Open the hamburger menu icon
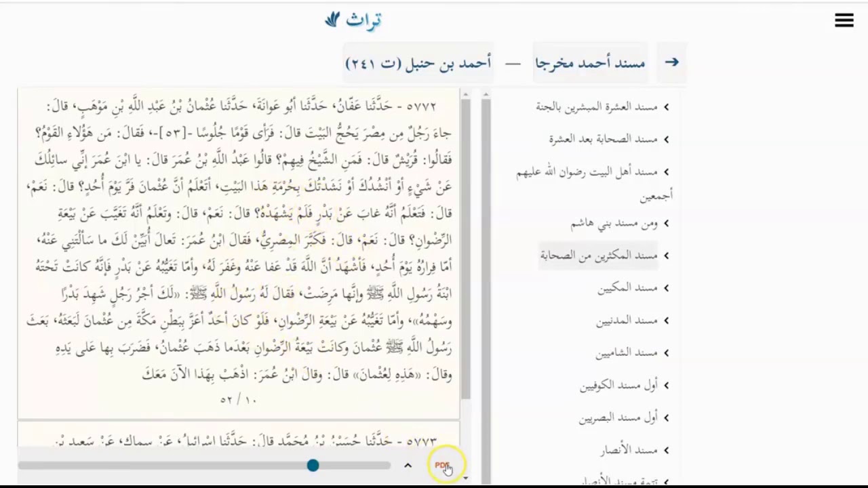Image resolution: width=868 pixels, height=488 pixels. point(844,21)
